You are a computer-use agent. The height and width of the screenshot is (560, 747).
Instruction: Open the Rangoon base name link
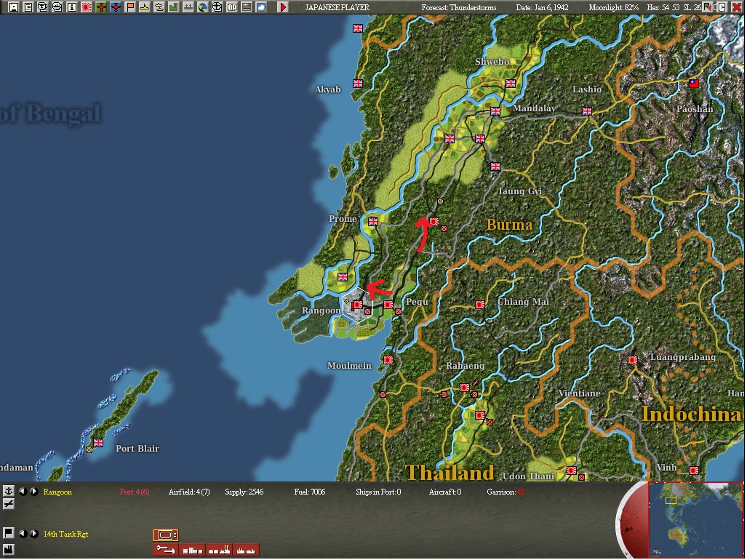(x=57, y=492)
